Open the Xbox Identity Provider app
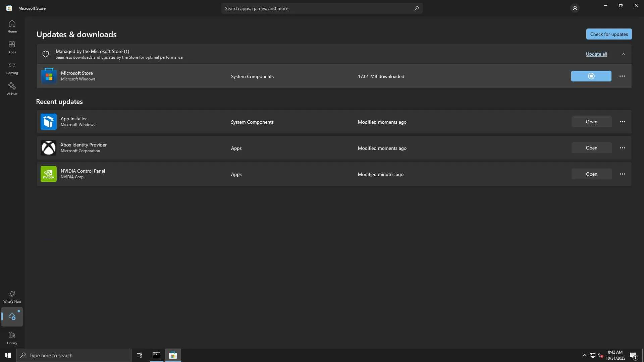The image size is (644, 362). point(591,148)
